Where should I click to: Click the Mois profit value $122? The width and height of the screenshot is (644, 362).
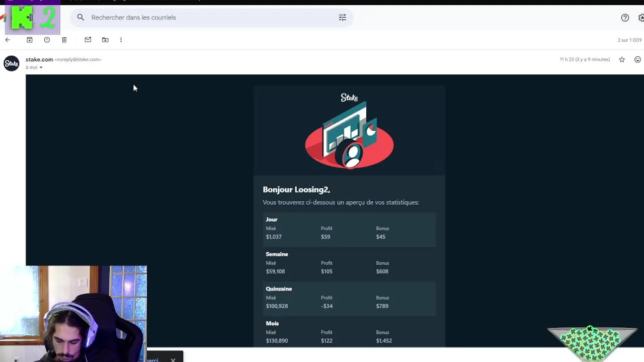(327, 341)
